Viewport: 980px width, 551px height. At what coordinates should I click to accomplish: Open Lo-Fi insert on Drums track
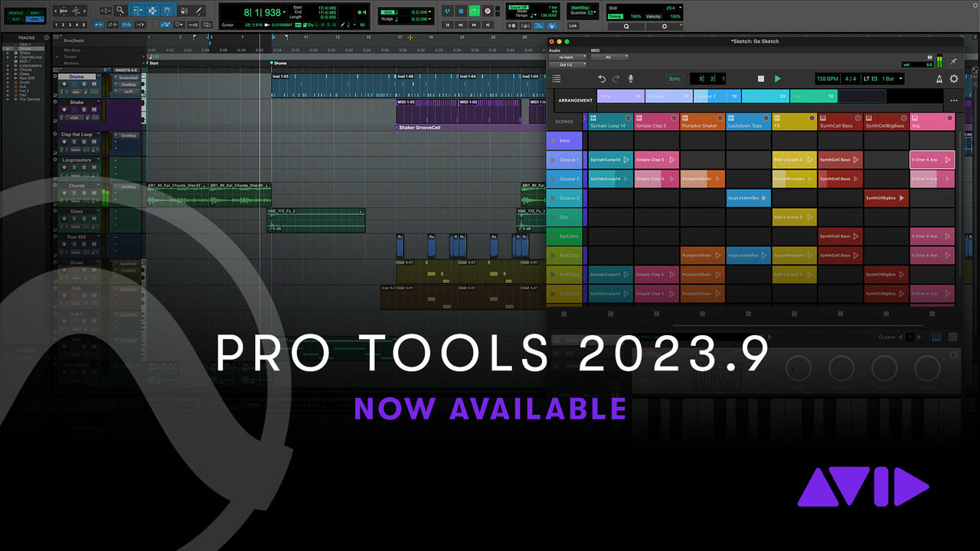(x=128, y=91)
